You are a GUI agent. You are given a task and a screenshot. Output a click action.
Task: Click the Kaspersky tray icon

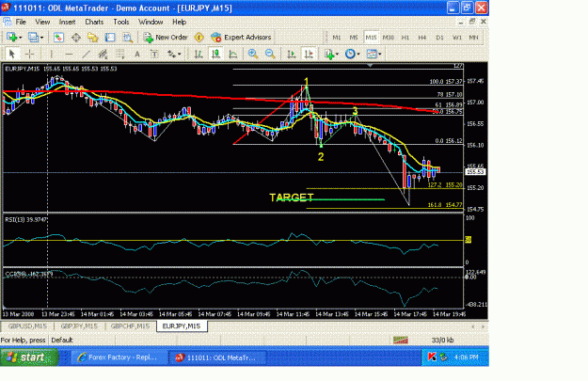[x=432, y=357]
